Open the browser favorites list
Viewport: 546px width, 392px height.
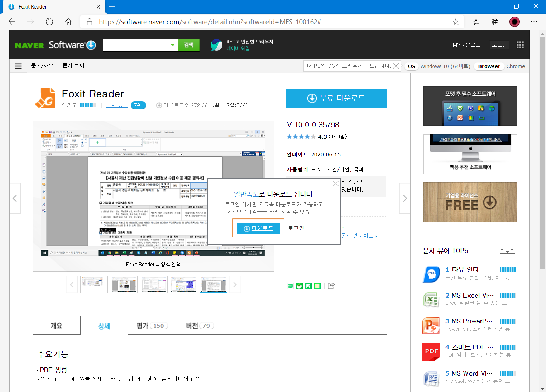pyautogui.click(x=476, y=22)
